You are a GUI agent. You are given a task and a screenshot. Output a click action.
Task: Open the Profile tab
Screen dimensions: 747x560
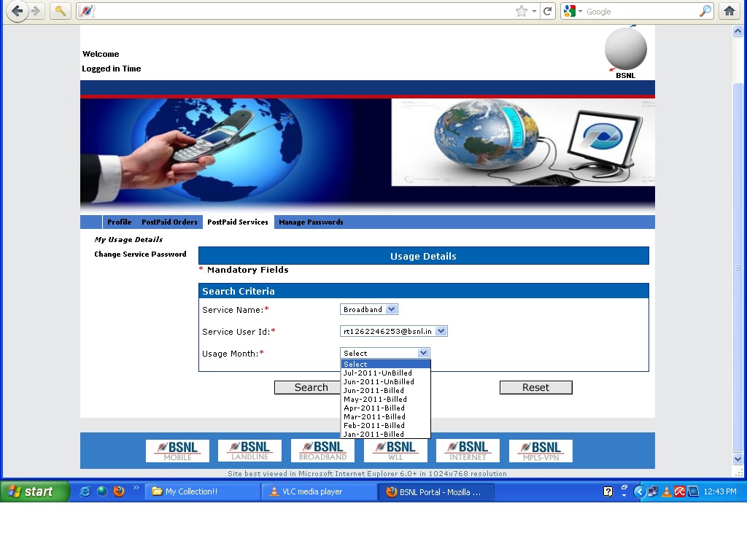tap(119, 222)
